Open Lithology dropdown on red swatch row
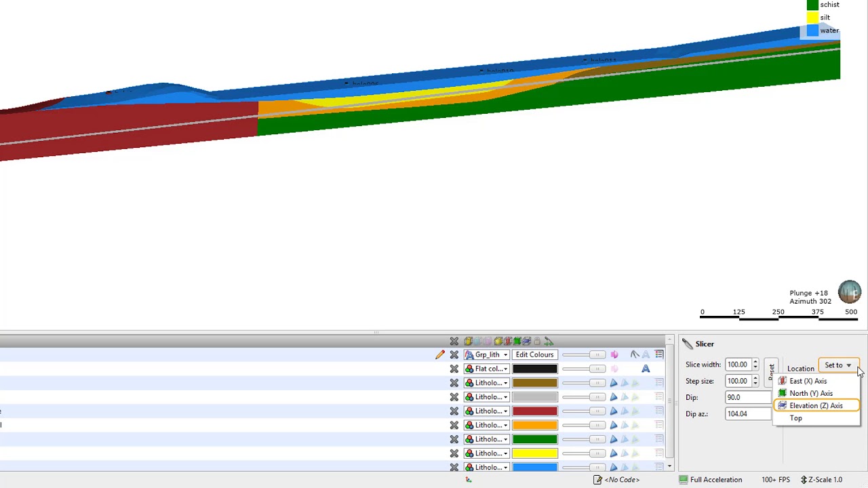The height and width of the screenshot is (488, 868). (486, 411)
